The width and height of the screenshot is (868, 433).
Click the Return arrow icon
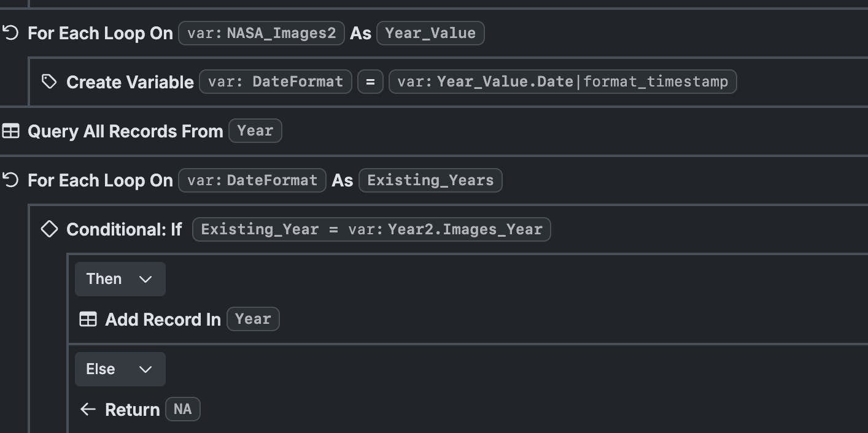88,409
